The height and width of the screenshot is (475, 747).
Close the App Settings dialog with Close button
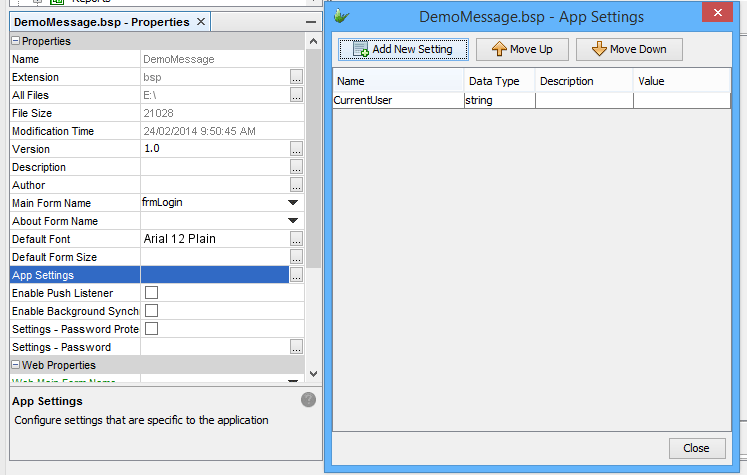click(696, 448)
